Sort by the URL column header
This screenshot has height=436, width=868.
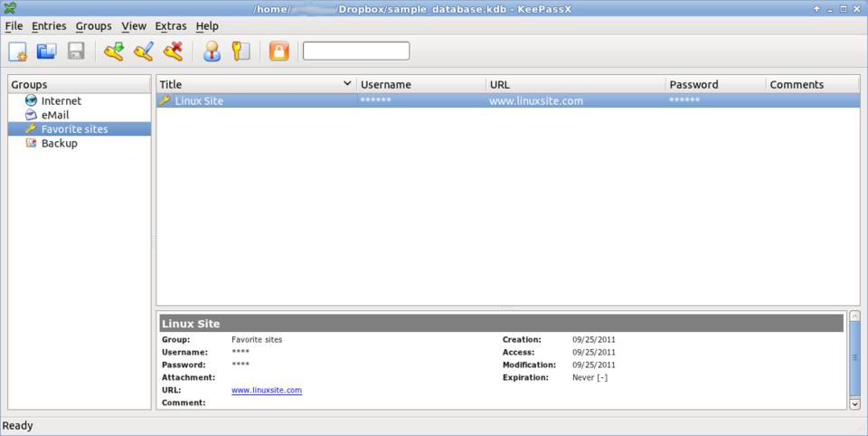[576, 84]
